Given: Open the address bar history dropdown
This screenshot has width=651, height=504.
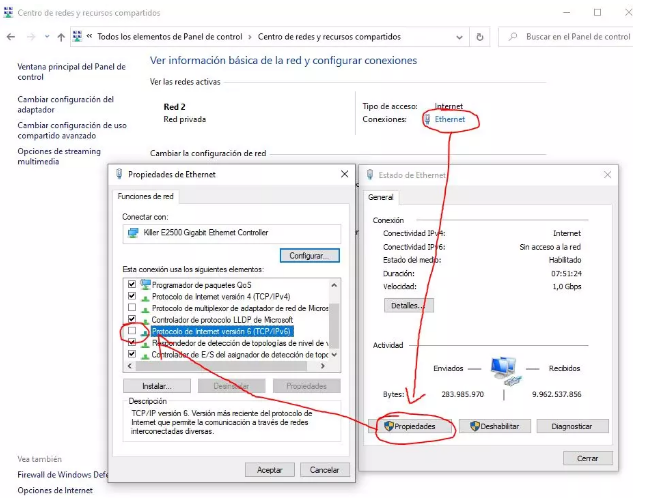Looking at the screenshot, I should click(459, 37).
